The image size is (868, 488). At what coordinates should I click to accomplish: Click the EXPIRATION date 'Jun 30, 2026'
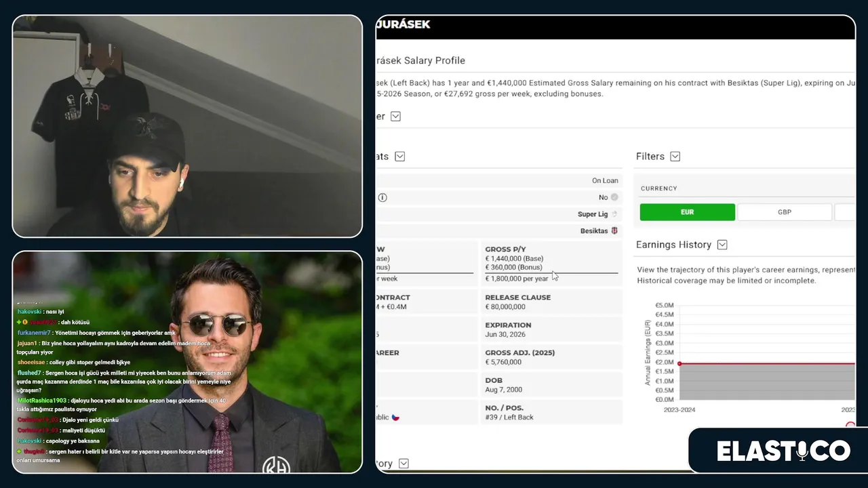pyautogui.click(x=505, y=335)
